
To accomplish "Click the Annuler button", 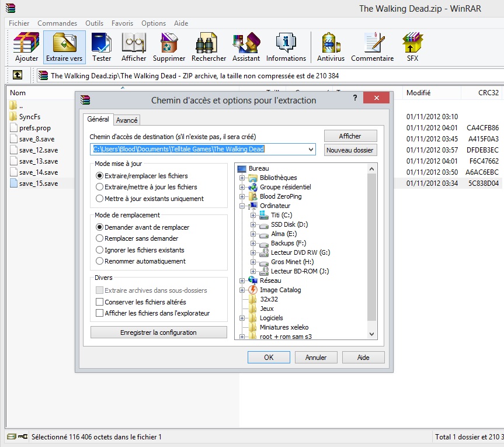I will tap(316, 357).
